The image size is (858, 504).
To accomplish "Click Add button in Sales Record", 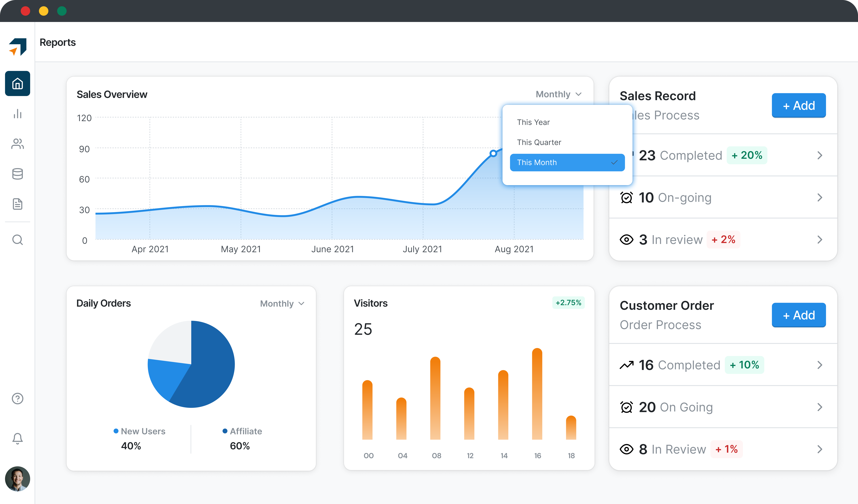I will point(798,105).
